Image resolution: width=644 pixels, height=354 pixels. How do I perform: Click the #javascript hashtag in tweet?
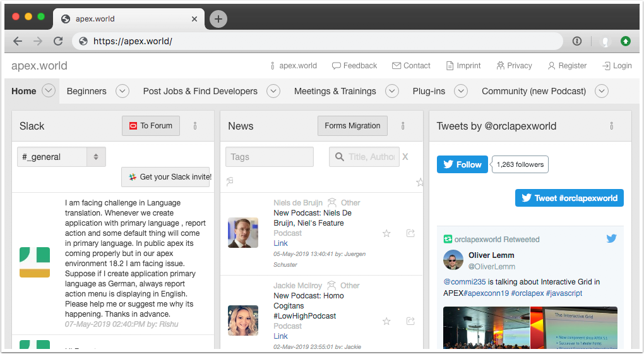pyautogui.click(x=564, y=293)
